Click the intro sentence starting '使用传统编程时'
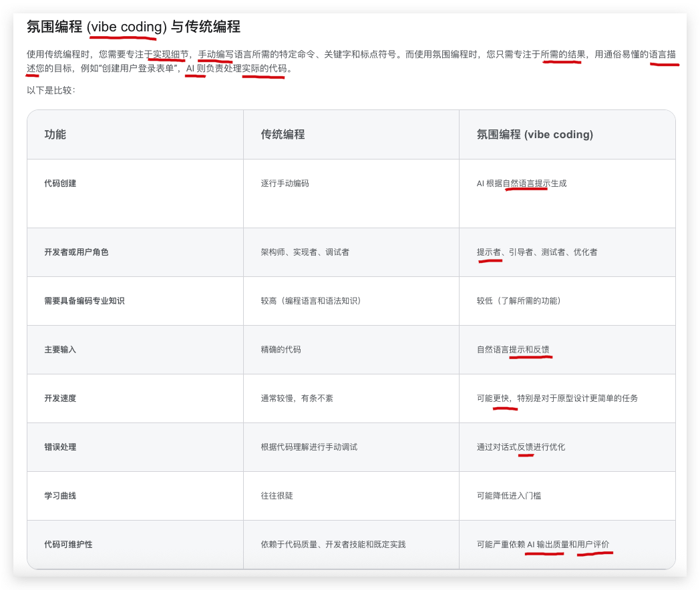This screenshot has height=590, width=700. point(351,61)
